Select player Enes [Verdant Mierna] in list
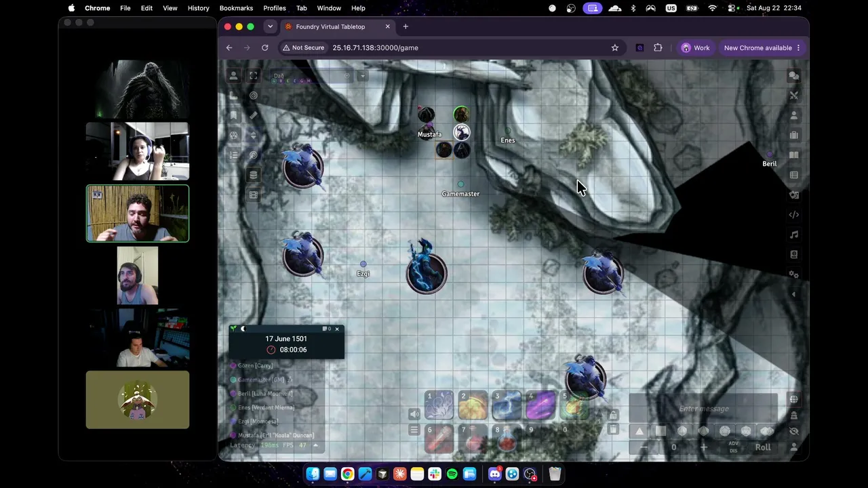The height and width of the screenshot is (488, 868). pyautogui.click(x=266, y=407)
